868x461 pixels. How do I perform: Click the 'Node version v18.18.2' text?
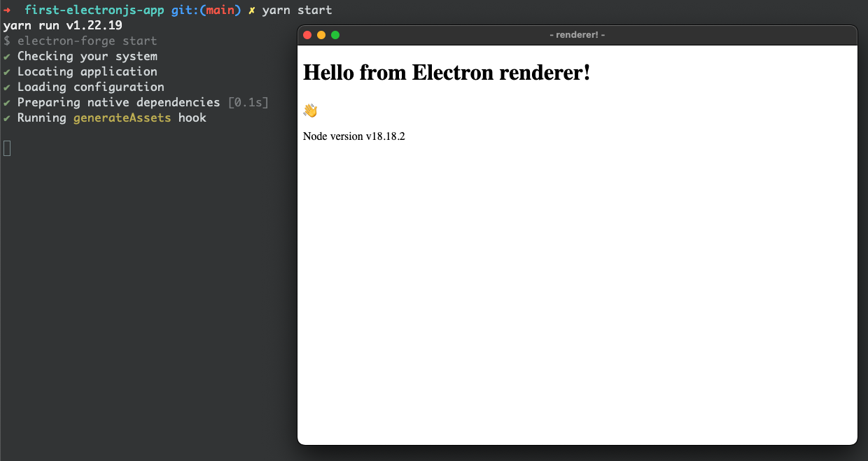tap(354, 136)
